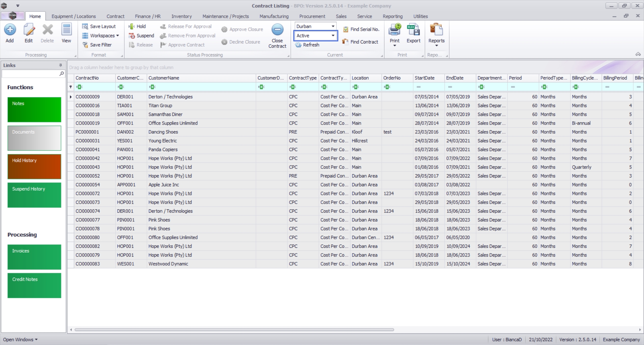
Task: Click Find Contract
Action: pos(360,42)
